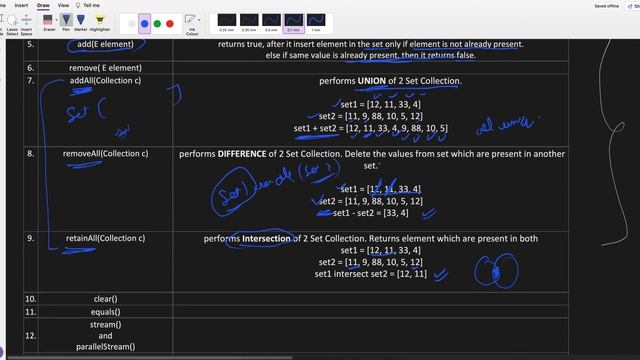Screen dimensions: 640x360
Task: Click the bold word DIFFERENCE
Action: 242,154
